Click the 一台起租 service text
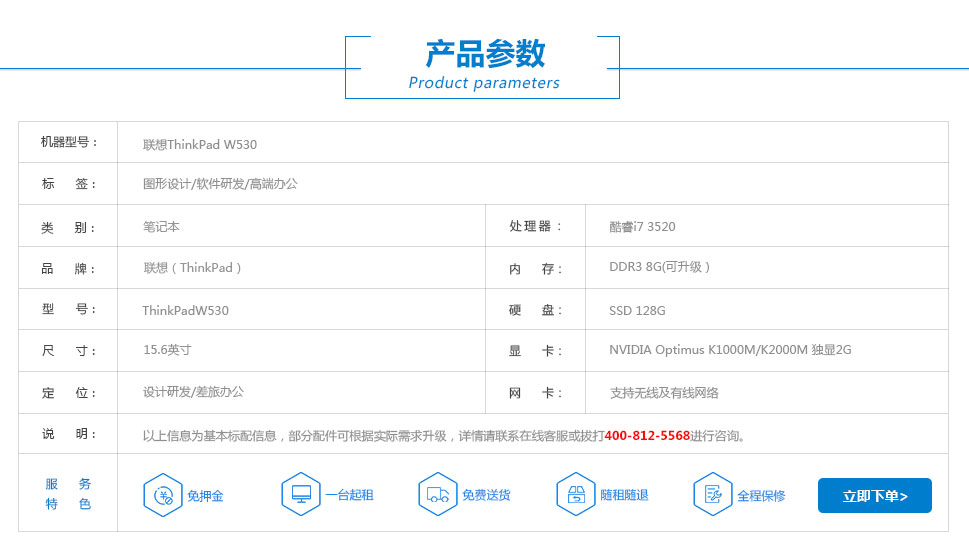Image resolution: width=969 pixels, height=557 pixels. (350, 495)
